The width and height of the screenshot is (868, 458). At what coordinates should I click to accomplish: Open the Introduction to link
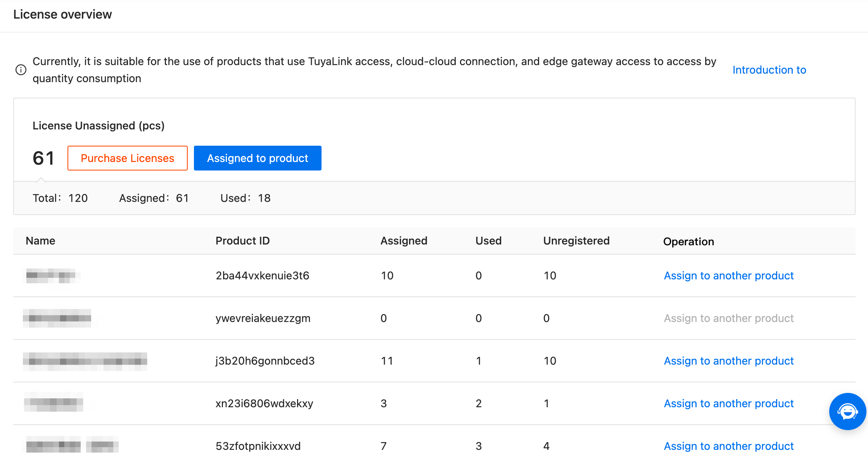(x=769, y=70)
